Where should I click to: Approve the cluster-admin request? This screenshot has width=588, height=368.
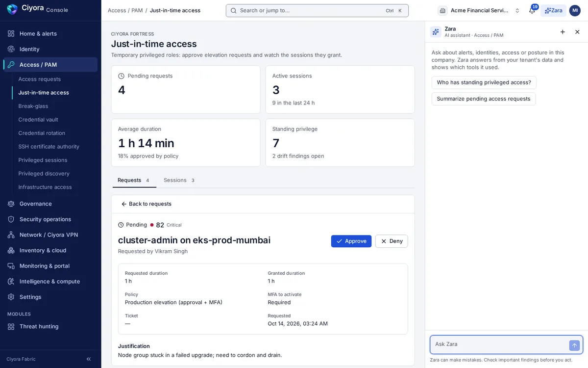coord(351,241)
